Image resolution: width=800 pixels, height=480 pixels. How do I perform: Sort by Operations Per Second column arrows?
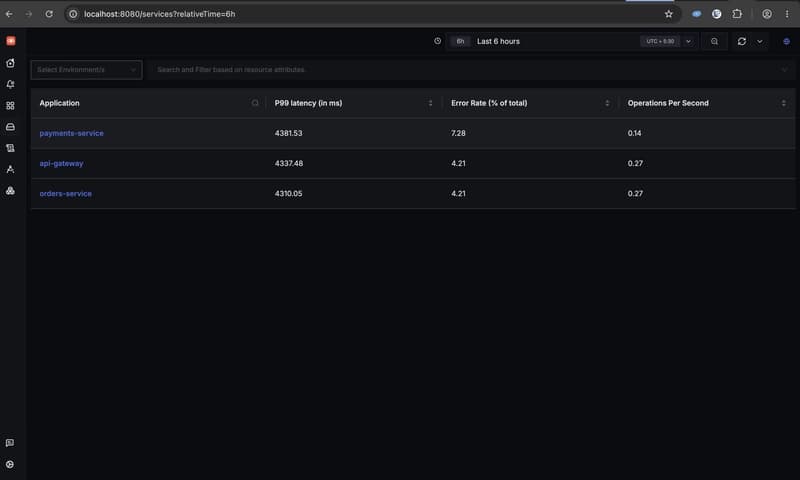pyautogui.click(x=783, y=103)
